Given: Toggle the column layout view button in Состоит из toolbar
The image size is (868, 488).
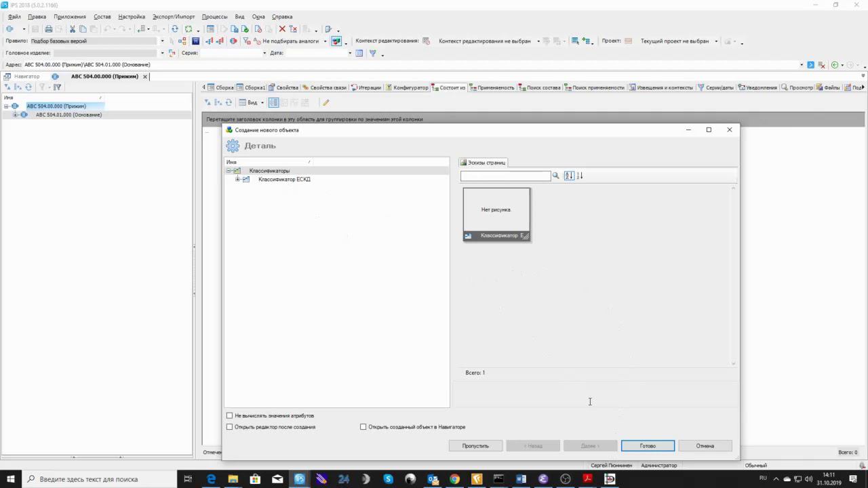Looking at the screenshot, I should tap(273, 102).
